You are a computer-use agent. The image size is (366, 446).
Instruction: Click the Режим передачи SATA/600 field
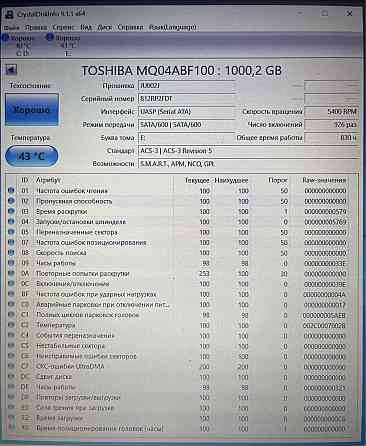(x=186, y=125)
